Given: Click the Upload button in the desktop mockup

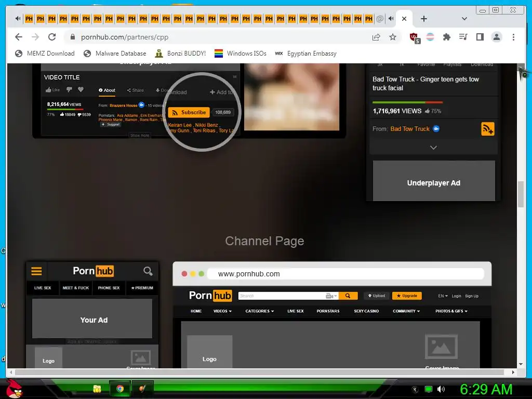Looking at the screenshot, I should click(x=376, y=296).
